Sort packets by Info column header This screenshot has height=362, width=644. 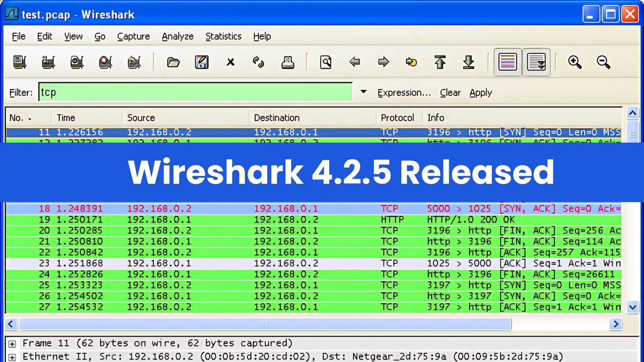[x=522, y=118]
